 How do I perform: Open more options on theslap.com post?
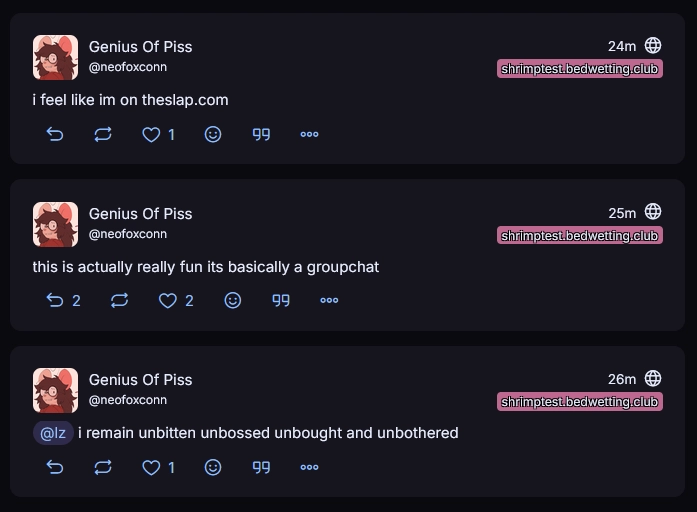[309, 134]
